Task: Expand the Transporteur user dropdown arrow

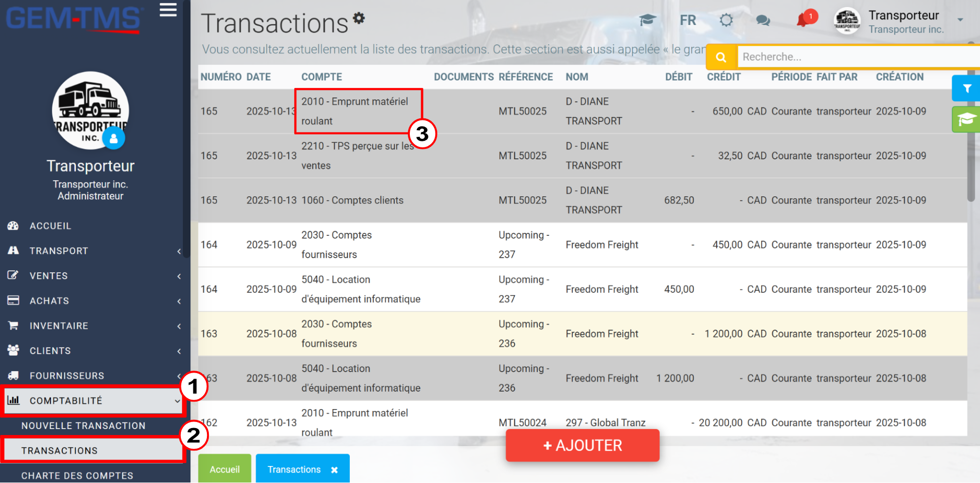Action: click(960, 20)
